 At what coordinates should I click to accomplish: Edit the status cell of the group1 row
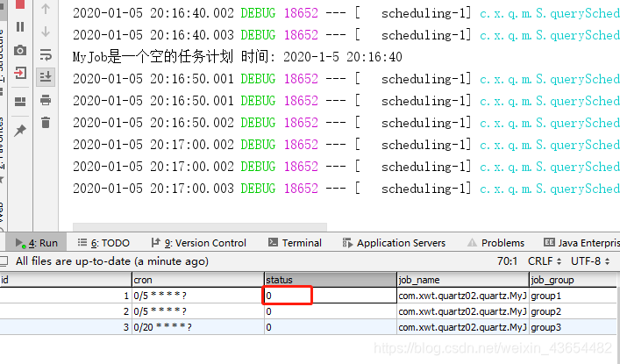[x=330, y=296]
